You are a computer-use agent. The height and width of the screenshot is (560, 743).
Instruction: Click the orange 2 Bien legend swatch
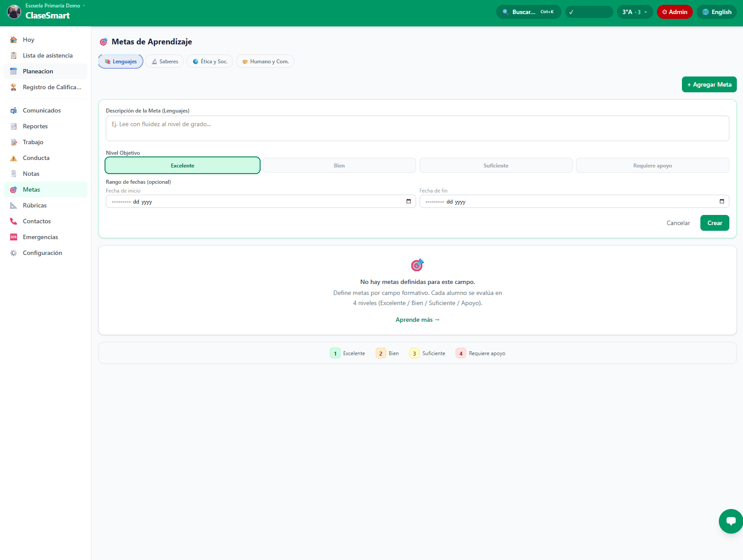(x=381, y=353)
